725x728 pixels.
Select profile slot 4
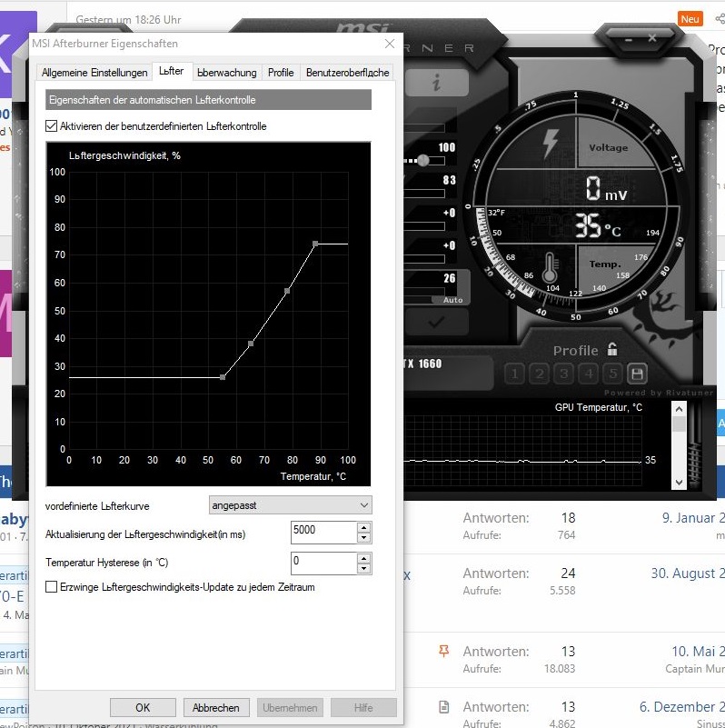(x=588, y=374)
